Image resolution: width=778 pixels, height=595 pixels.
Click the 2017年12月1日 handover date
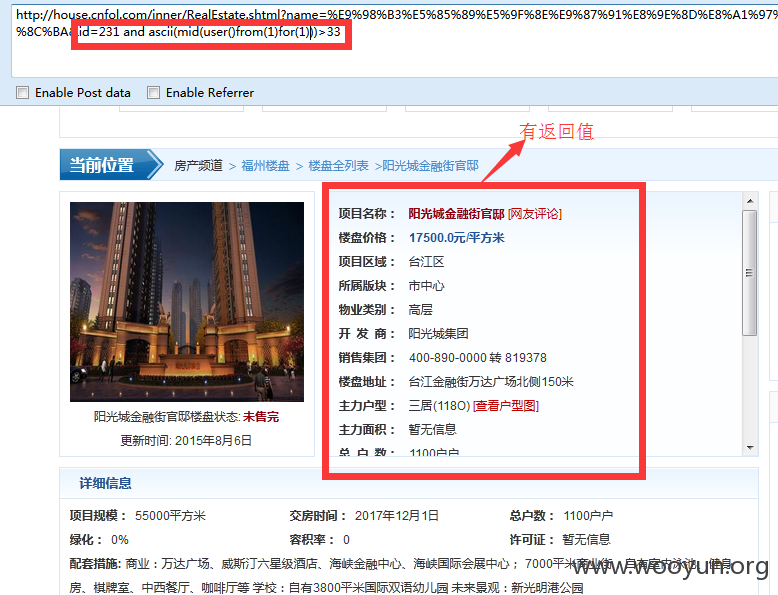click(x=396, y=516)
